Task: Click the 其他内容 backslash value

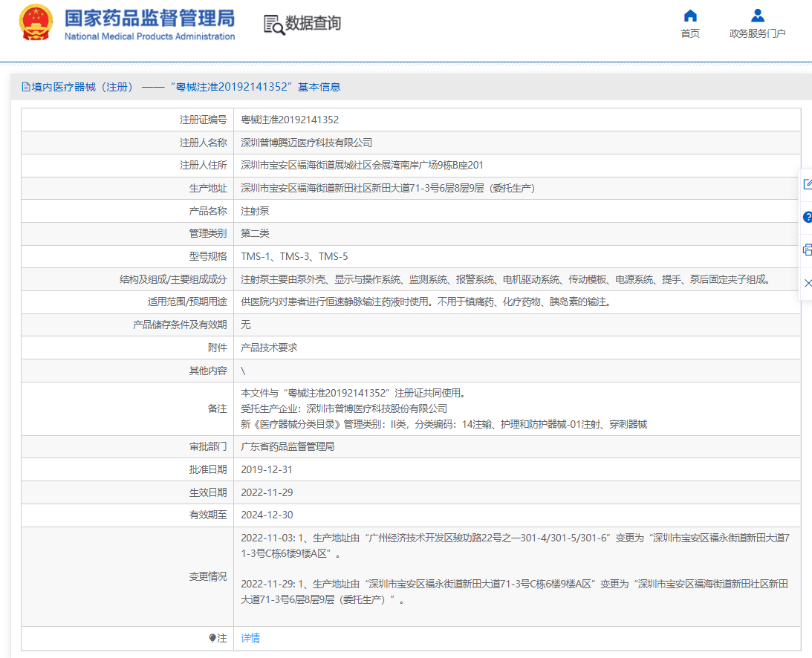Action: (243, 371)
